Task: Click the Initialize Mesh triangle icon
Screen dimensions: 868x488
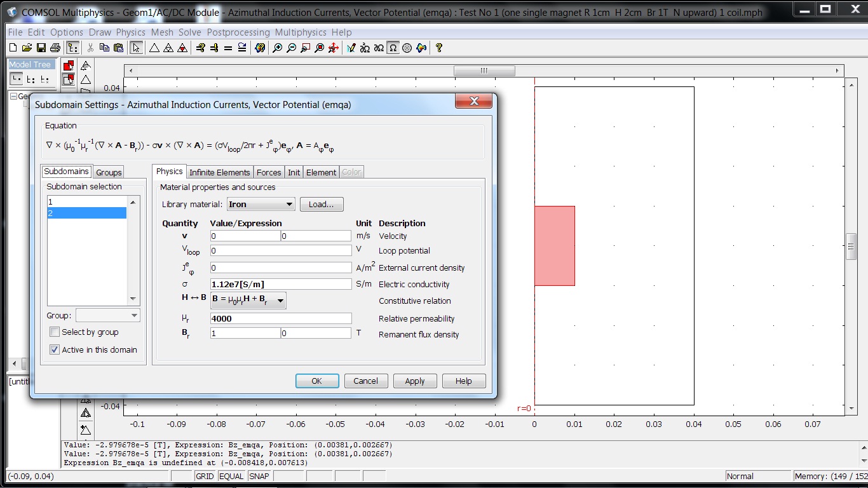Action: point(154,48)
